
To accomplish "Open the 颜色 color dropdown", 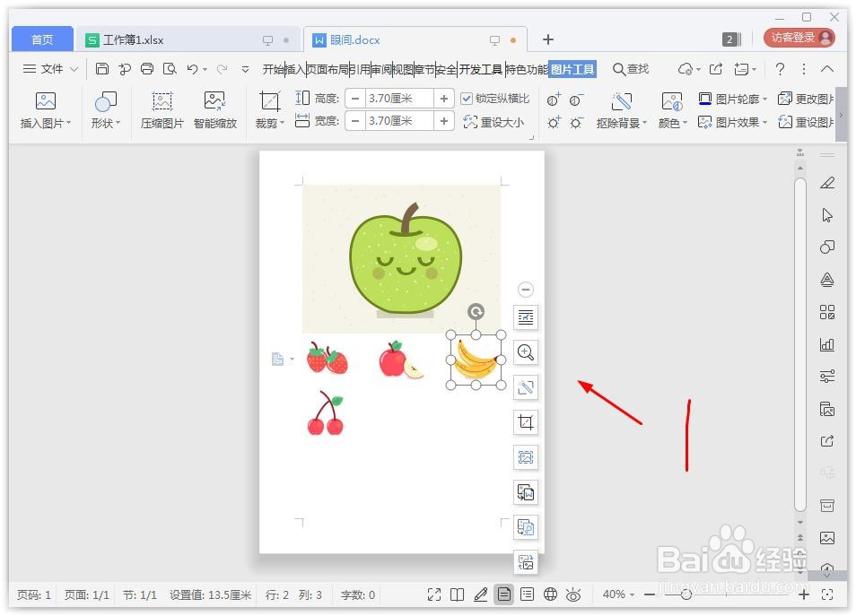I will coord(671,122).
